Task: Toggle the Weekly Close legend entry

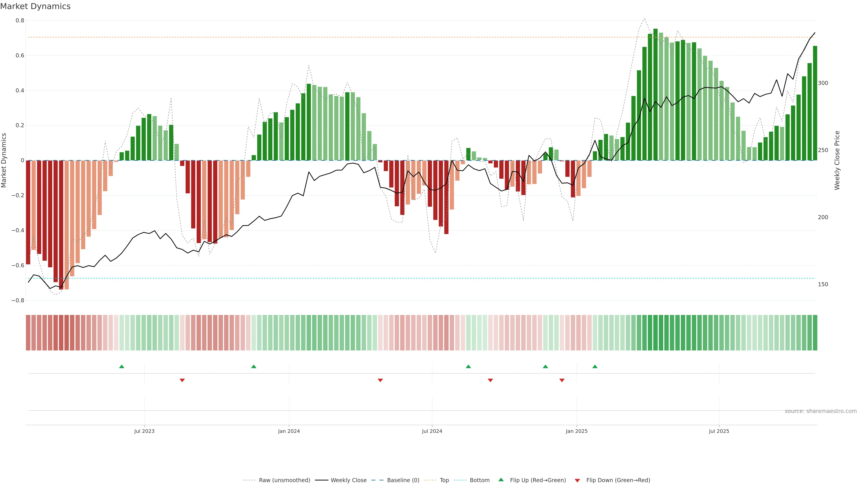Action: [x=348, y=480]
